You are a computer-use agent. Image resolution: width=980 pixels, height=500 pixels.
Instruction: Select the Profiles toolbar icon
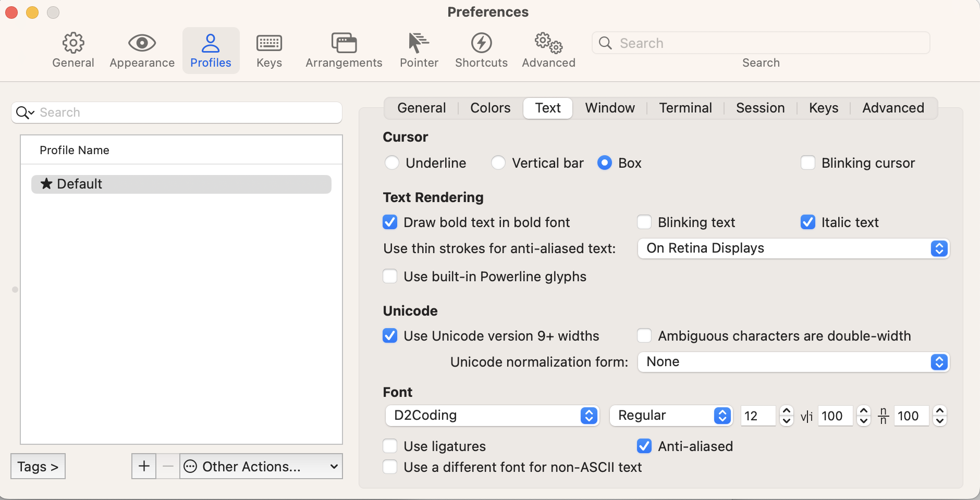coord(211,51)
